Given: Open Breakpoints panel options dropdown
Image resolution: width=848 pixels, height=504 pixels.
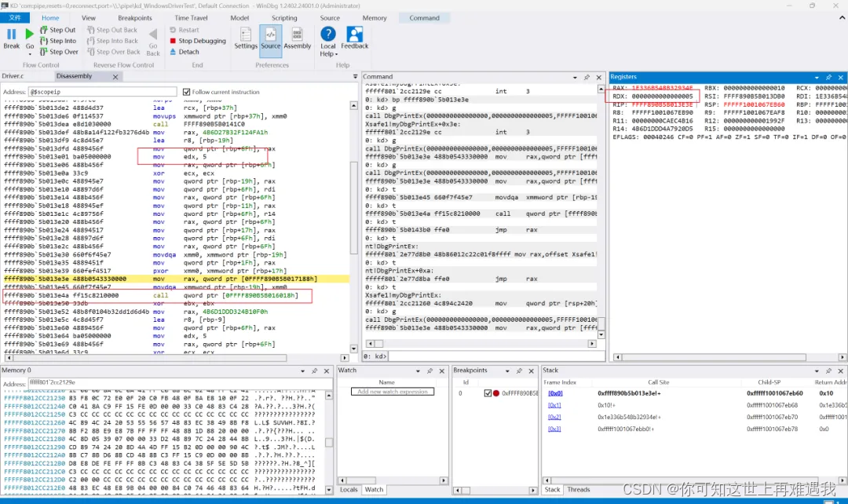Looking at the screenshot, I should (507, 371).
